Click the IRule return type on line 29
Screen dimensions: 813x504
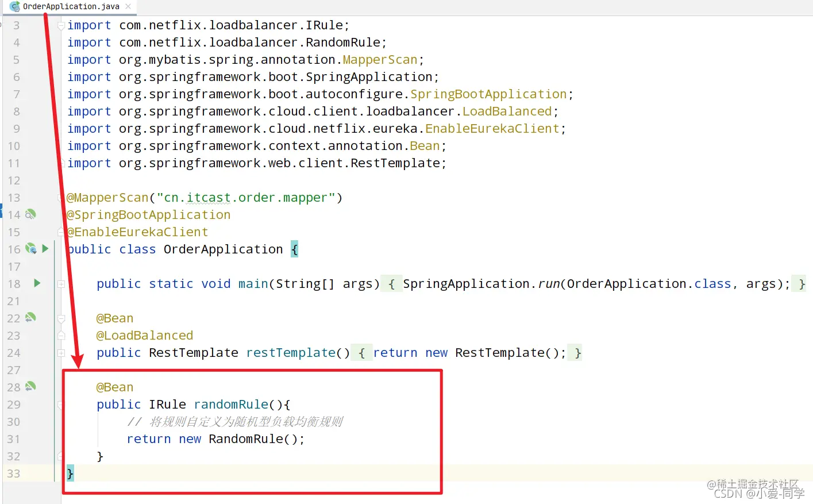pos(167,405)
